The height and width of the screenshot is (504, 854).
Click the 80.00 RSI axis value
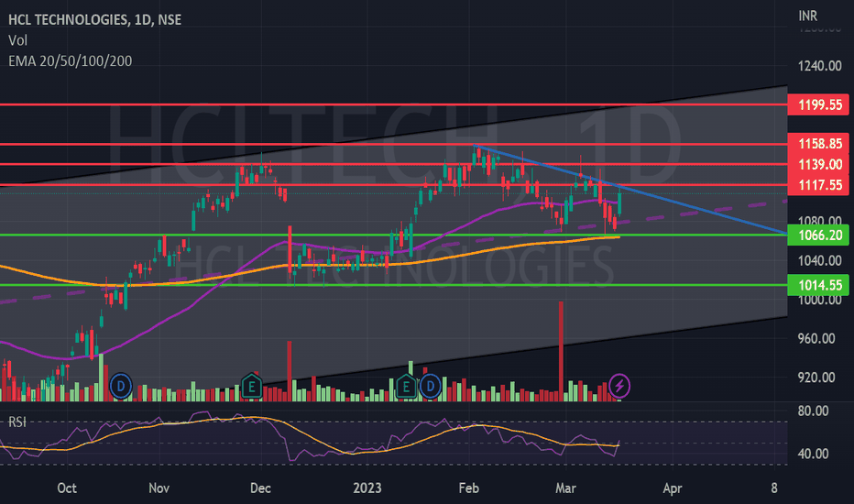pyautogui.click(x=813, y=411)
